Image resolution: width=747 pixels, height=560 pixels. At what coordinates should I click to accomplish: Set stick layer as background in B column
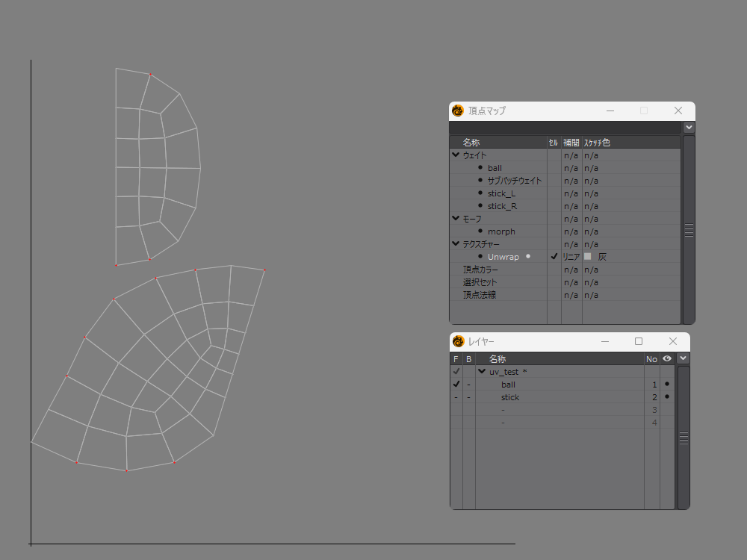468,397
